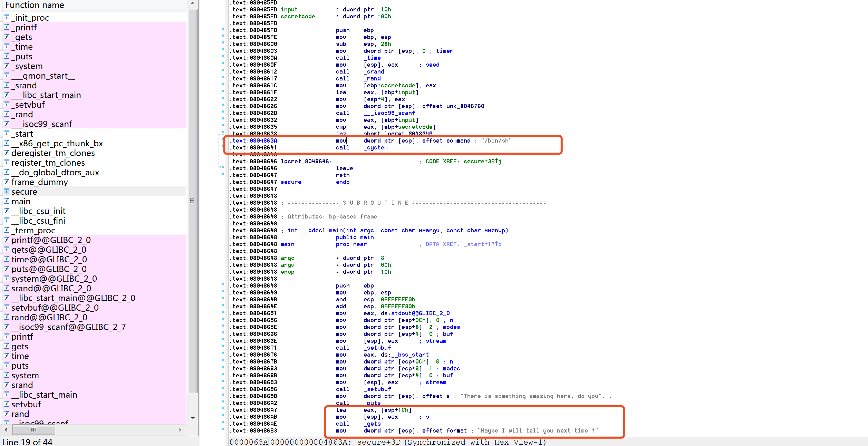The height and width of the screenshot is (446, 868).
Task: Click the offset command operand
Action: coord(446,141)
